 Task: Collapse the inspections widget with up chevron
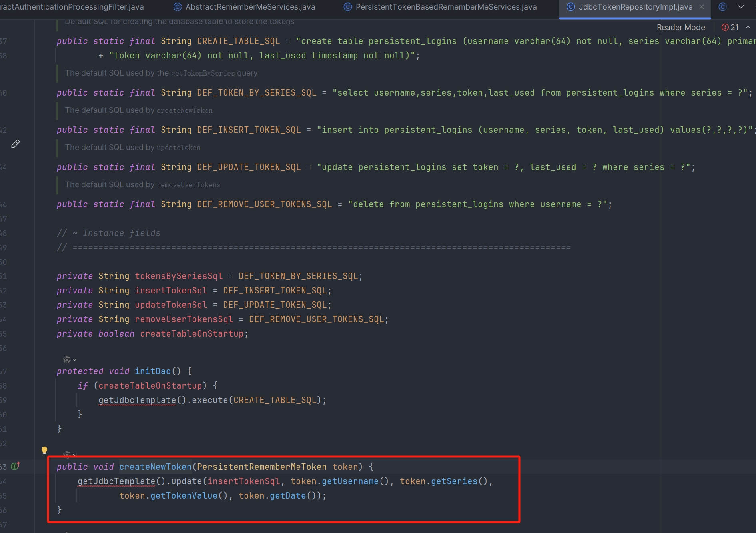click(748, 27)
